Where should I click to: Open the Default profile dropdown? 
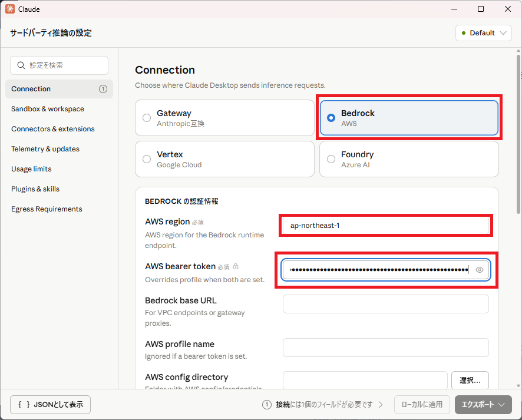pos(483,33)
